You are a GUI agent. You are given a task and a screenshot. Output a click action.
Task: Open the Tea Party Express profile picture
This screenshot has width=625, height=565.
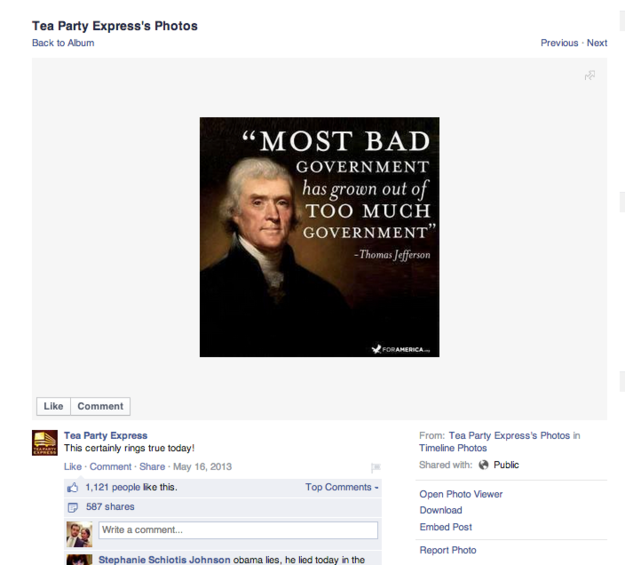(45, 443)
